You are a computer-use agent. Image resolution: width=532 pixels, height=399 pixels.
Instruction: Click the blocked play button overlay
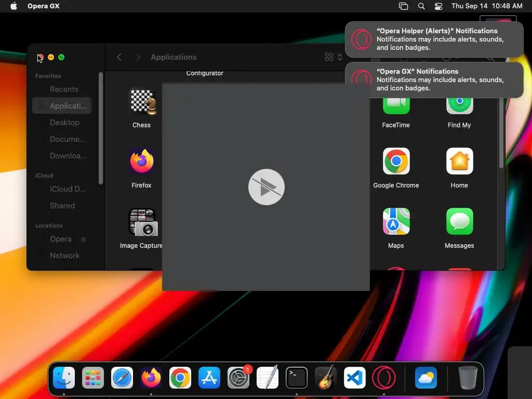point(267,187)
